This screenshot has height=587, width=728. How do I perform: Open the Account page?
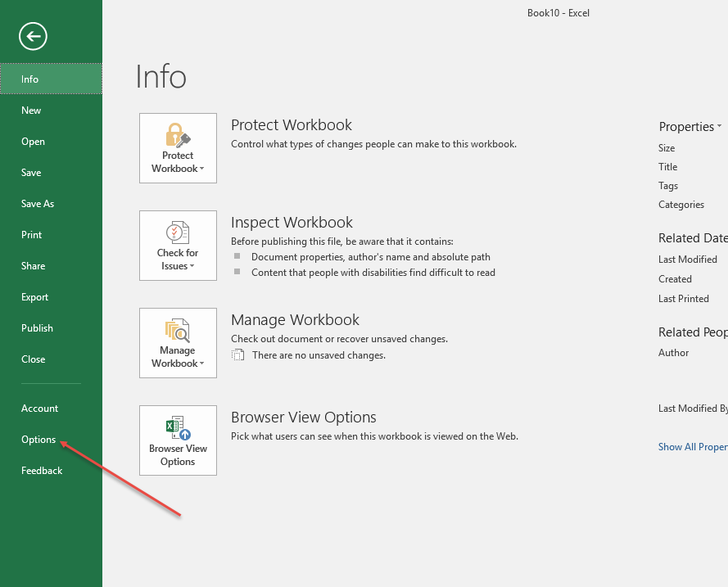coord(51,409)
